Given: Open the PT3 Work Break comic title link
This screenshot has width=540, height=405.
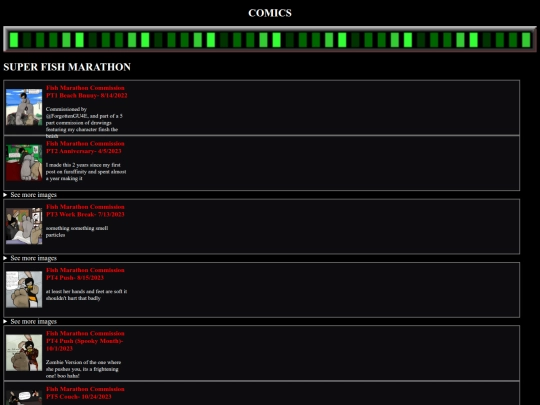Looking at the screenshot, I should (85, 210).
